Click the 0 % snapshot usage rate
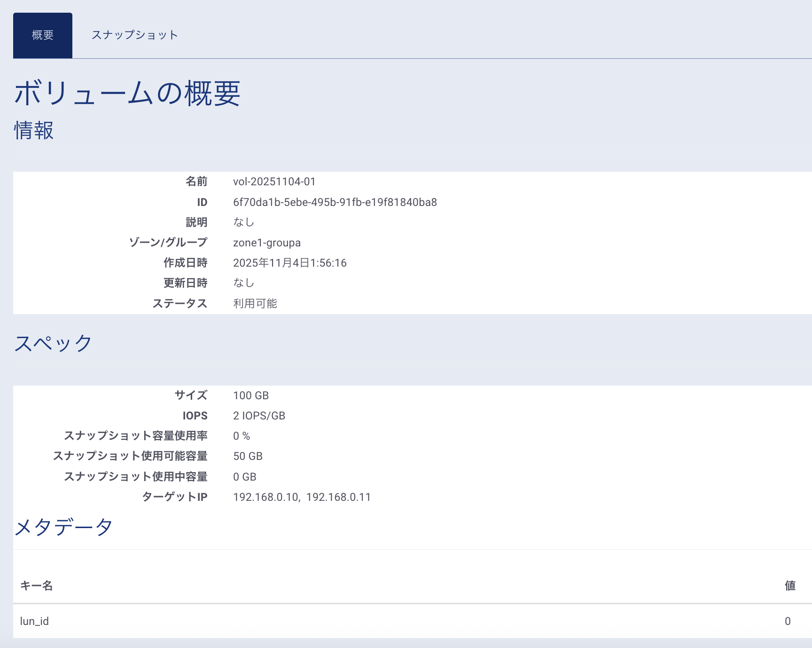 coord(241,436)
